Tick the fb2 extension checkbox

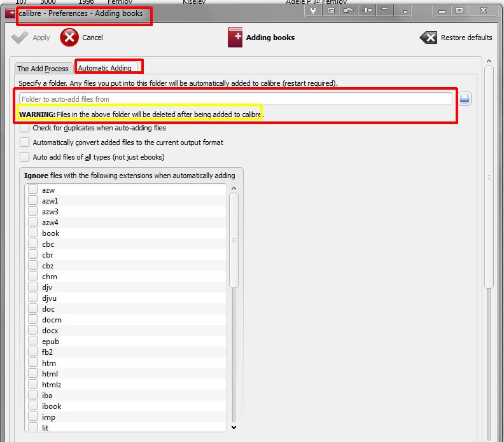[x=33, y=352]
